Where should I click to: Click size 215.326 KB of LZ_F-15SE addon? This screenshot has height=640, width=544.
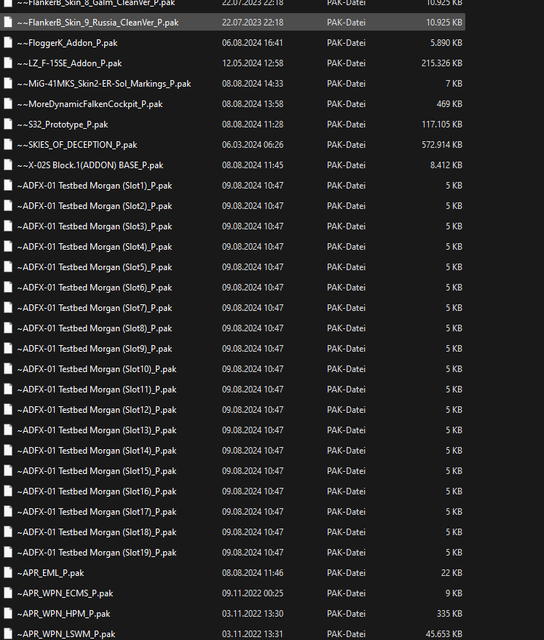pyautogui.click(x=442, y=63)
